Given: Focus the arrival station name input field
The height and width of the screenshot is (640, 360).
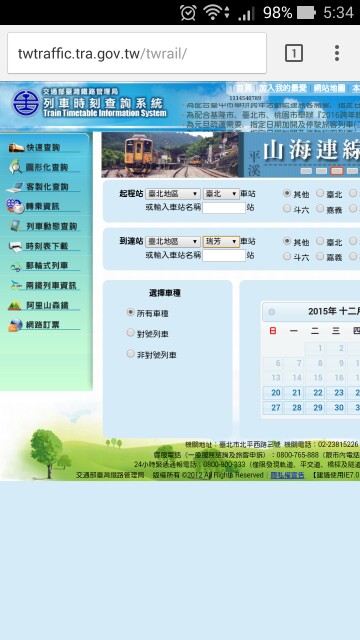Looking at the screenshot, I should point(224,256).
